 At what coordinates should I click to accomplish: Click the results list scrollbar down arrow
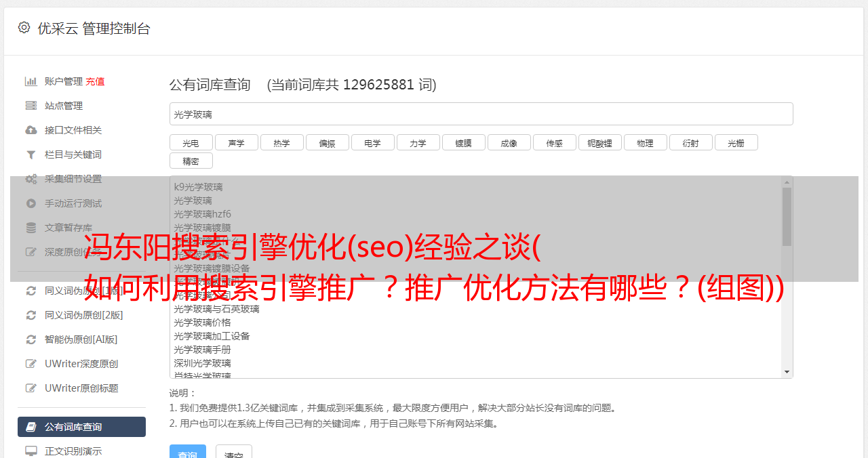click(787, 372)
